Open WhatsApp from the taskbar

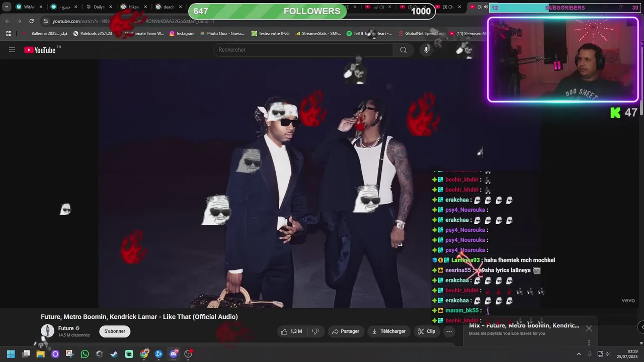pos(85,354)
